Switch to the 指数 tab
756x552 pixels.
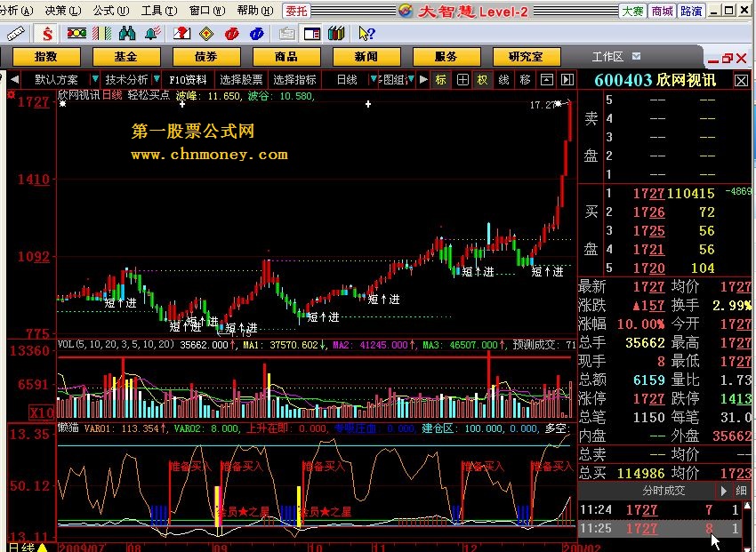click(46, 57)
